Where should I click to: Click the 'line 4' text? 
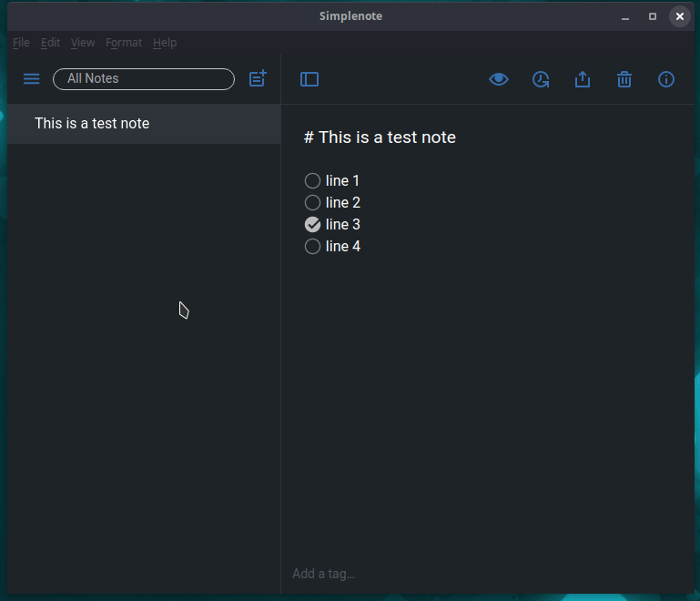[x=343, y=247]
